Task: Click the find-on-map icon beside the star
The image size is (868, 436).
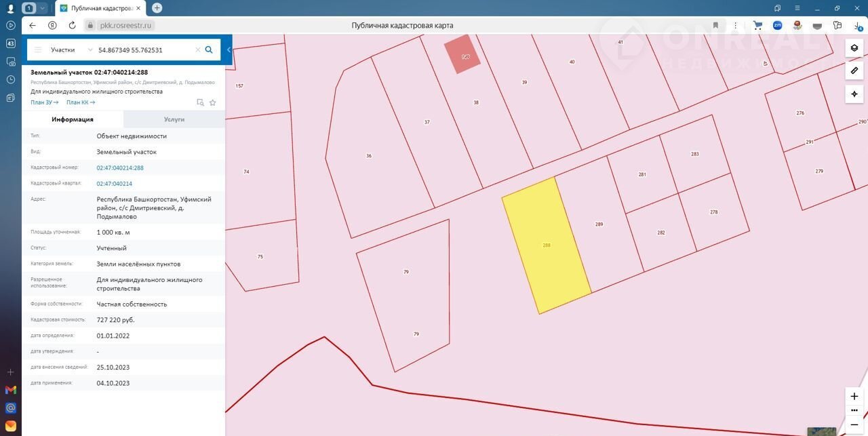Action: coord(200,103)
